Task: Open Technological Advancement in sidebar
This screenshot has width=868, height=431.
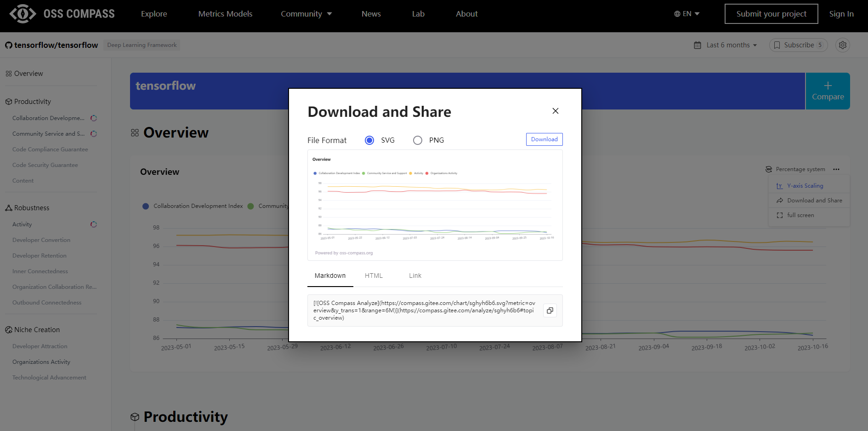Action: [49, 378]
